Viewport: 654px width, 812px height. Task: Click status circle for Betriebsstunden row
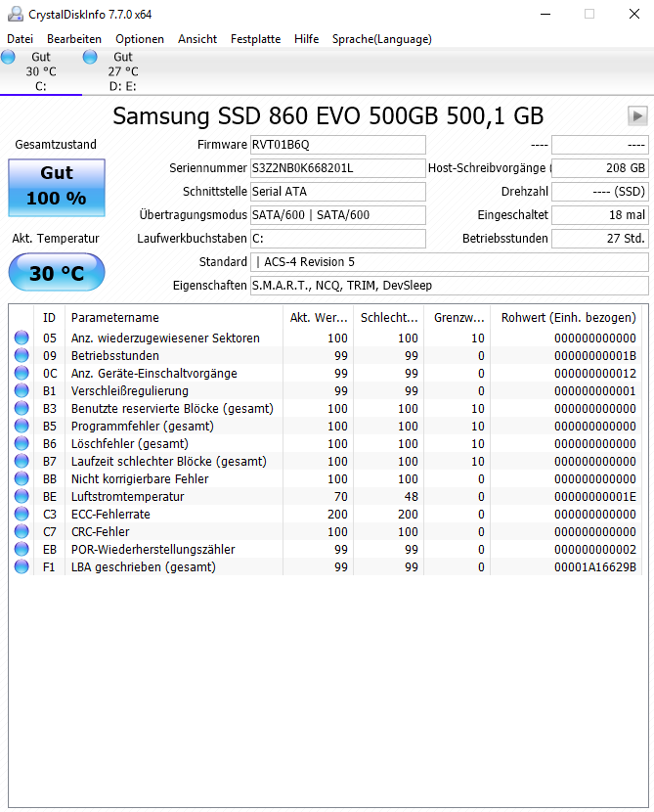(x=22, y=355)
